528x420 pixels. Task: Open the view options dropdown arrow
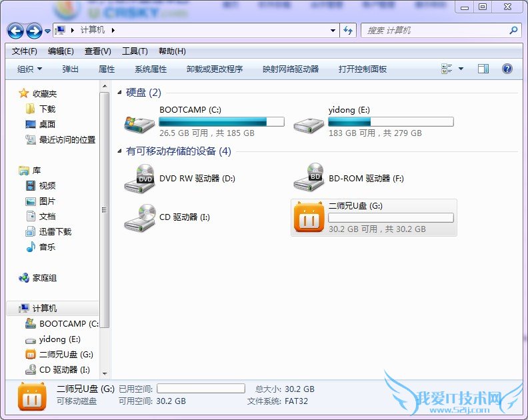pos(461,69)
